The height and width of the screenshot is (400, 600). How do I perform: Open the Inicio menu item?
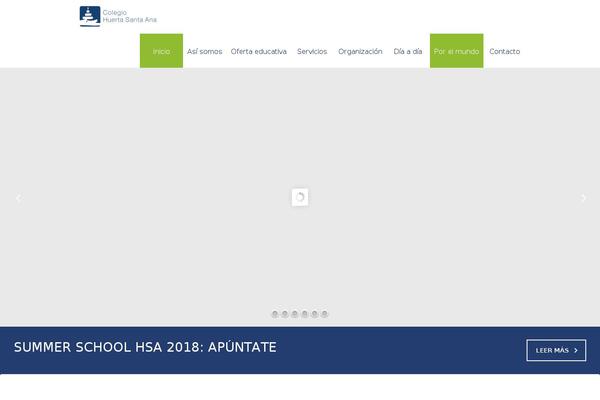(161, 51)
